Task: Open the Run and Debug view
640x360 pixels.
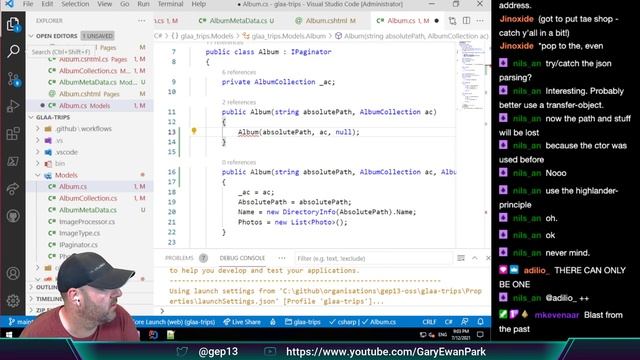Action: (x=13, y=106)
